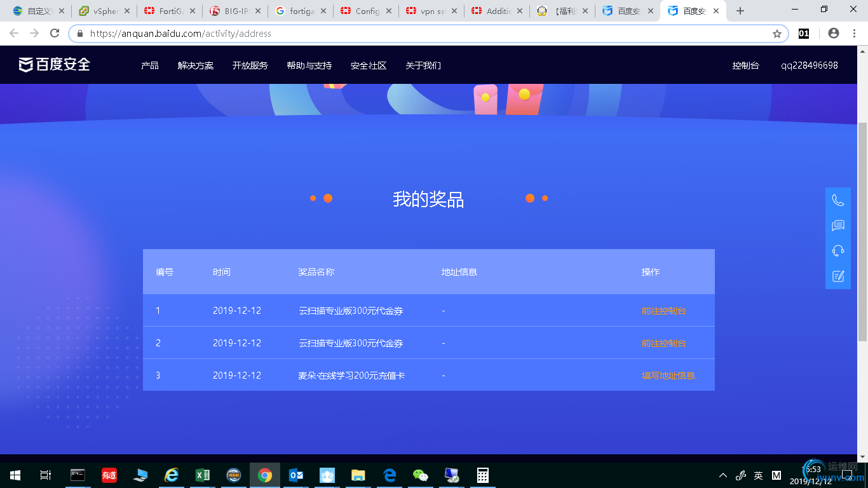Screen dimensions: 868x488
Task: Open the Chrome three-dot menu
Action: click(854, 34)
